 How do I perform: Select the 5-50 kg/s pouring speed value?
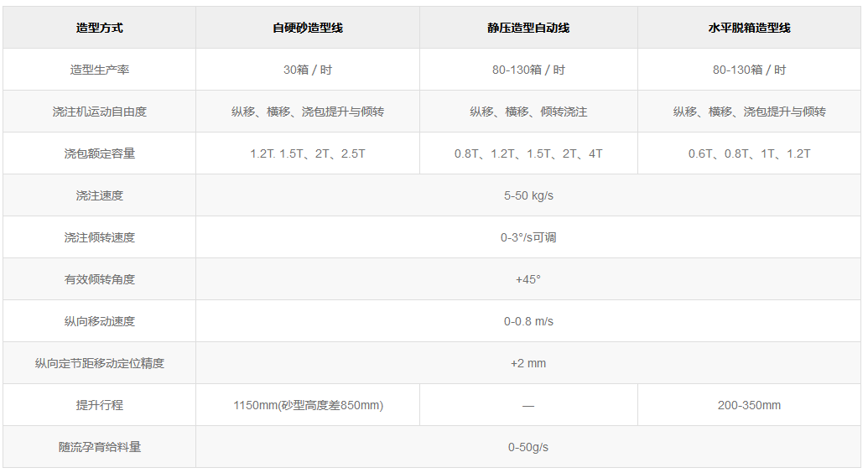point(528,195)
